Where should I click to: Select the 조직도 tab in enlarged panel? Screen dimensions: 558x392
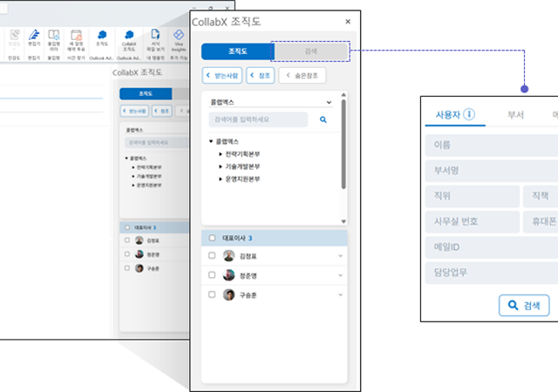coord(238,51)
